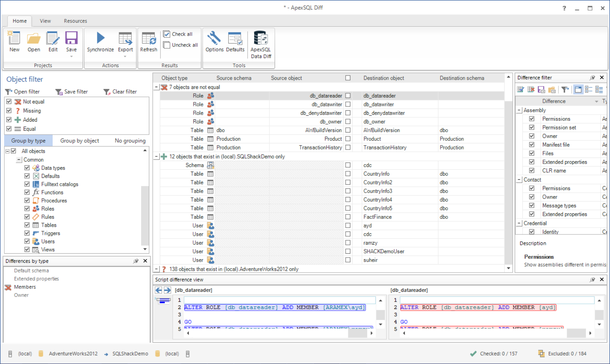Launch ApexSQL Data Diff
Viewport: 610px width, 364px height.
[261, 38]
